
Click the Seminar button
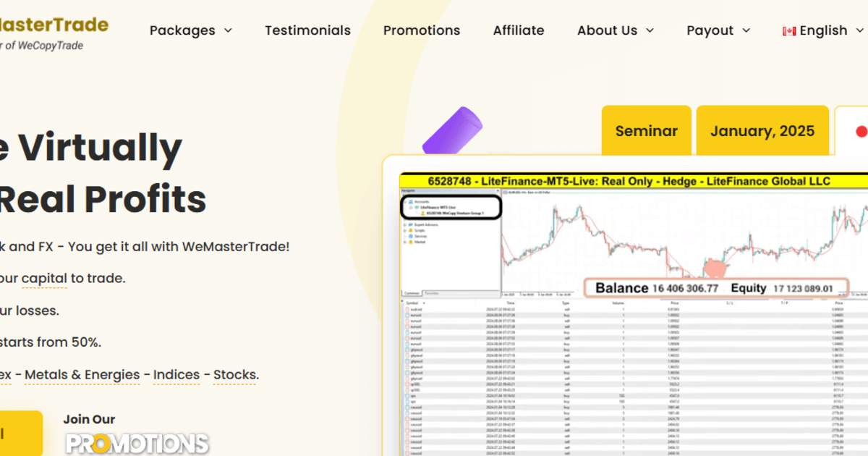[x=646, y=130]
